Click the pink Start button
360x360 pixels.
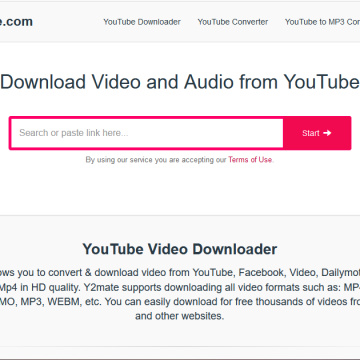[317, 133]
